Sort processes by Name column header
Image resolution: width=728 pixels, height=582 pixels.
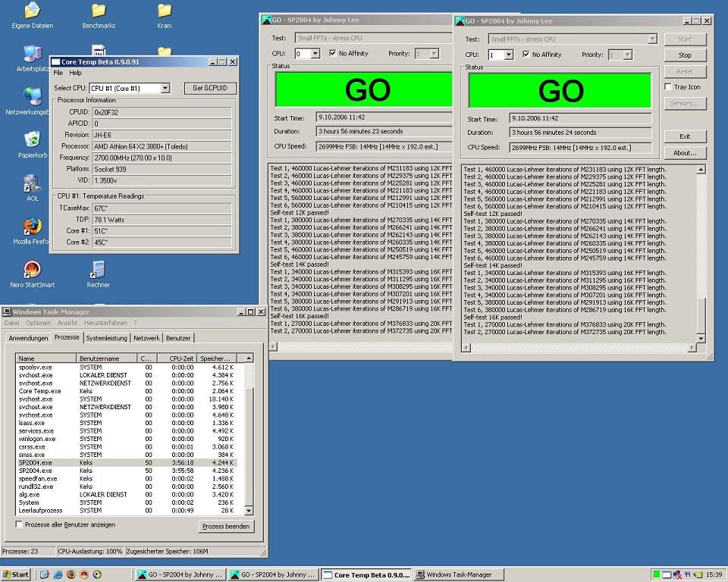(46, 358)
